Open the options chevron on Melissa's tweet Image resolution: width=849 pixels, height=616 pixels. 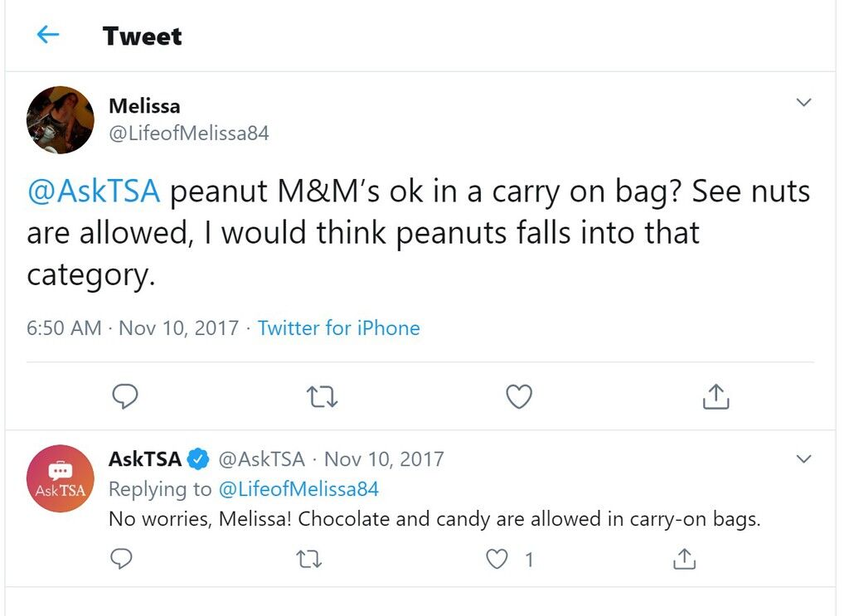(x=804, y=102)
